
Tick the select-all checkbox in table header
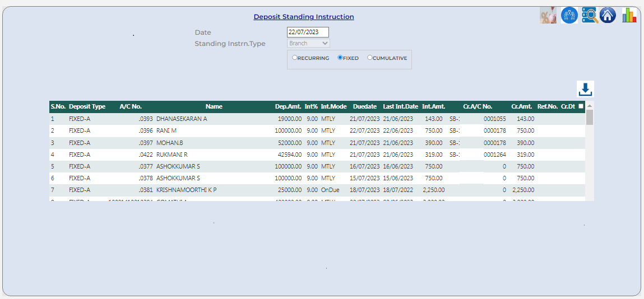click(581, 106)
